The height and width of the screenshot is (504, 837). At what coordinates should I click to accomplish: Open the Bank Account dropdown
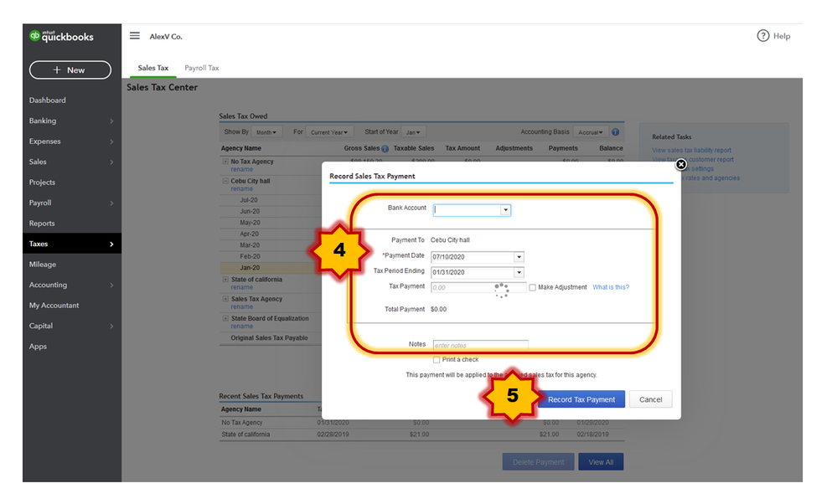pos(505,210)
